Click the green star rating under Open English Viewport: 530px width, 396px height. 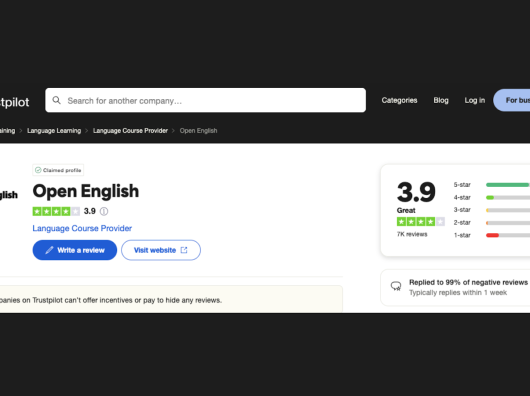(56, 212)
